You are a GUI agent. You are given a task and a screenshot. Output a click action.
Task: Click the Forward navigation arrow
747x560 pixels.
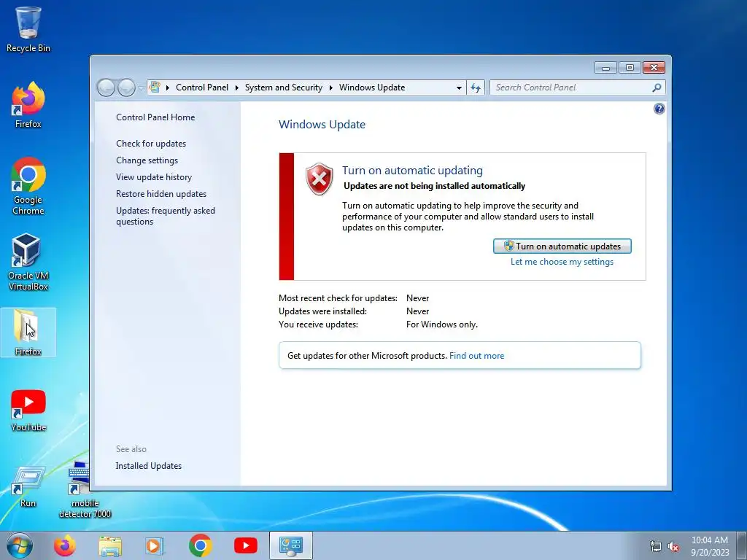point(126,87)
